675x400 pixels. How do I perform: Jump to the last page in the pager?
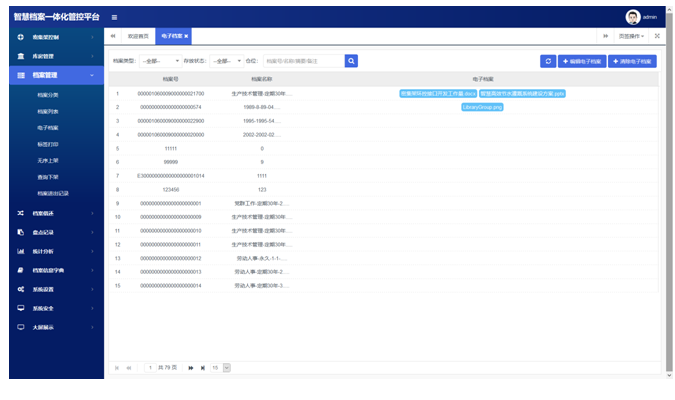[203, 368]
